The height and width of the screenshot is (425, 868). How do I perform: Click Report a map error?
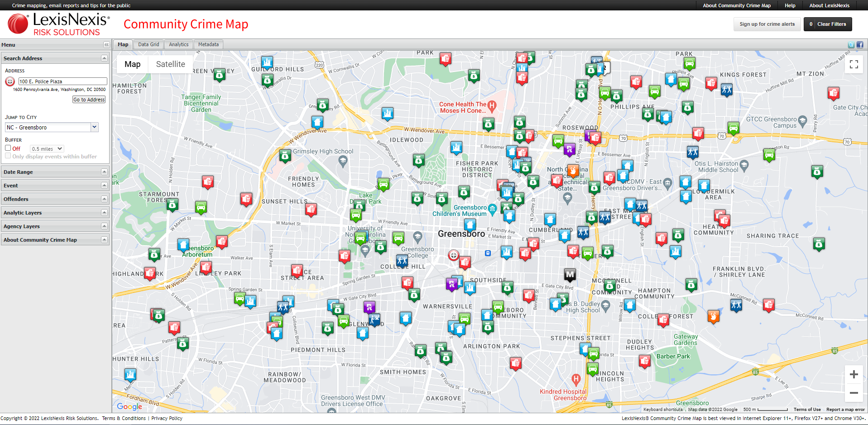(845, 410)
